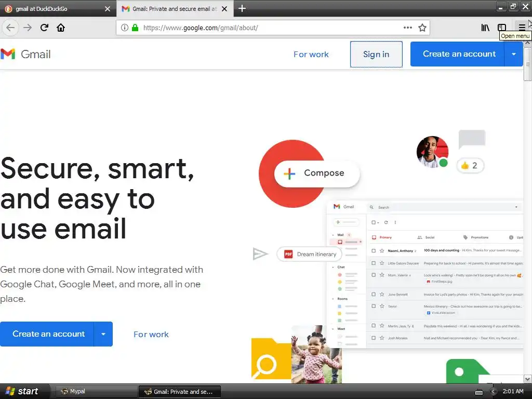This screenshot has height=399, width=532.
Task: Click the Gmail logo in header
Action: (x=25, y=54)
